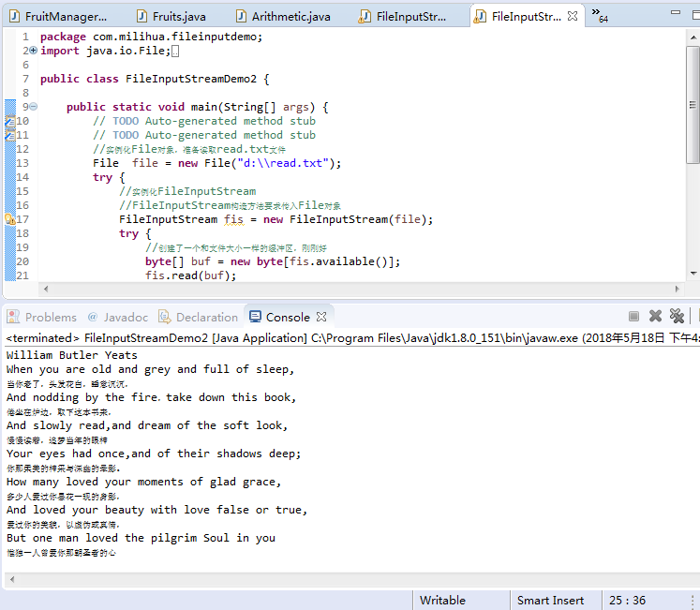Click the "d:\\read.txt" string literal
This screenshot has width=700, height=610.
pyautogui.click(x=283, y=163)
